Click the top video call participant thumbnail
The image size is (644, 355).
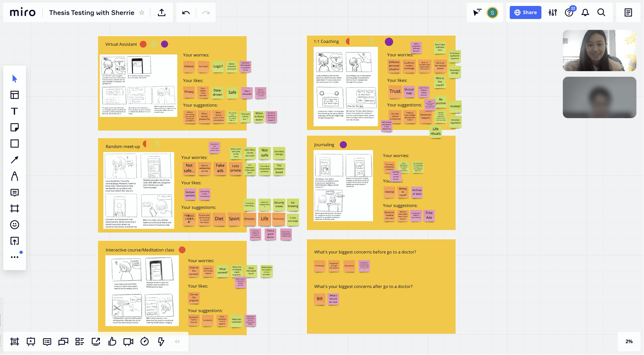tap(599, 51)
